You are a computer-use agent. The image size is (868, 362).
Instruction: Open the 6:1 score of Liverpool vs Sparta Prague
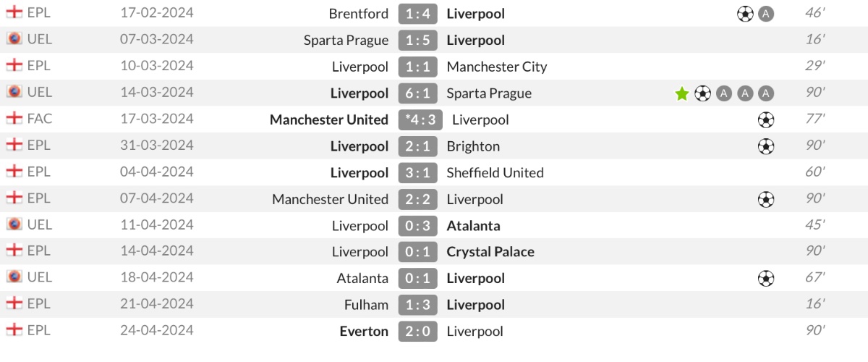(418, 93)
